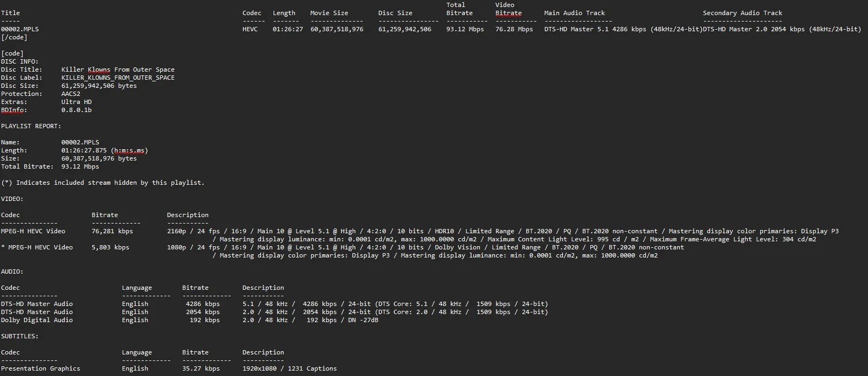Click the "SUBTITLES:" section heading

click(19, 336)
